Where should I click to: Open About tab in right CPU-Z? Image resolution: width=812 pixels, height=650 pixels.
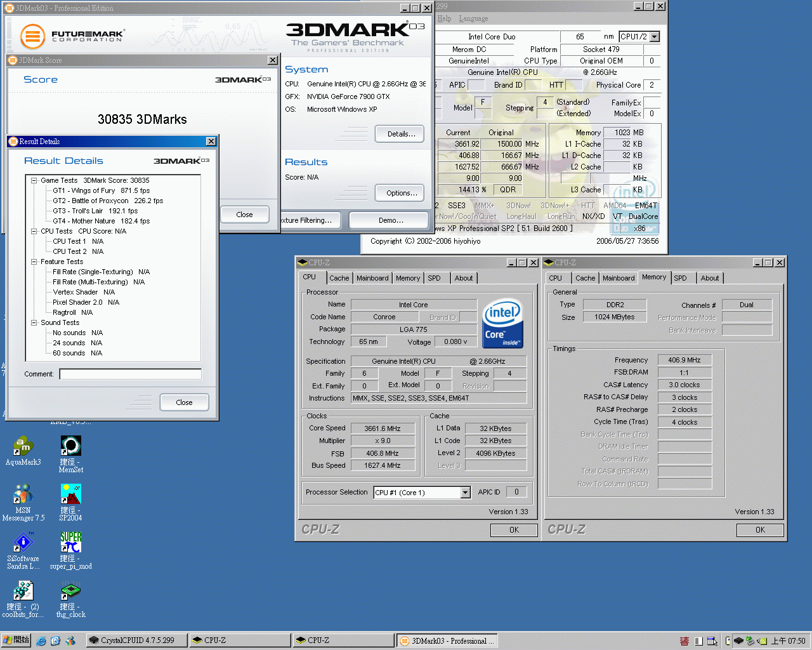pyautogui.click(x=710, y=278)
